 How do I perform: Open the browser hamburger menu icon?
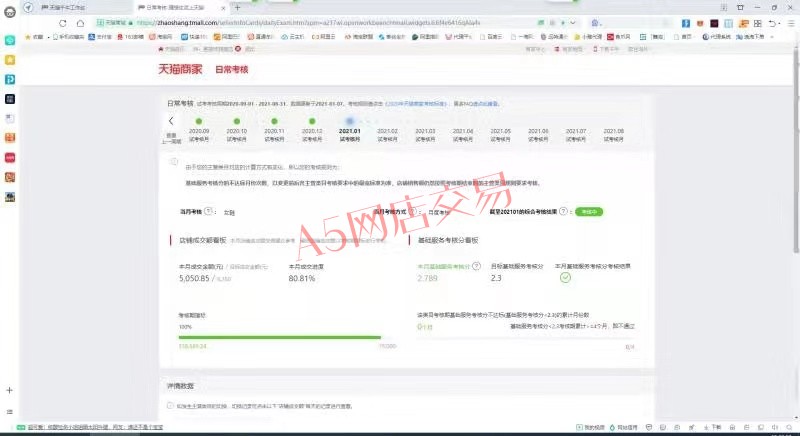791,23
